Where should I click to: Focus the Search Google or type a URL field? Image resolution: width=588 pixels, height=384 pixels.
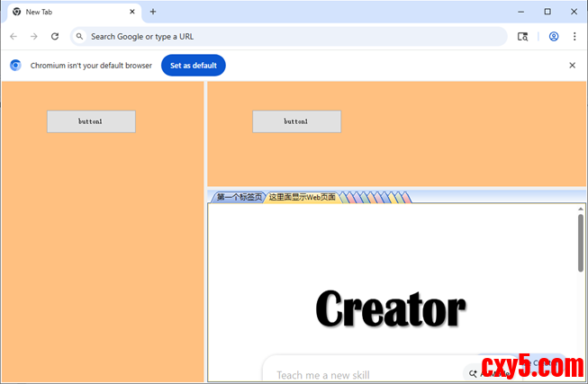[x=289, y=36]
